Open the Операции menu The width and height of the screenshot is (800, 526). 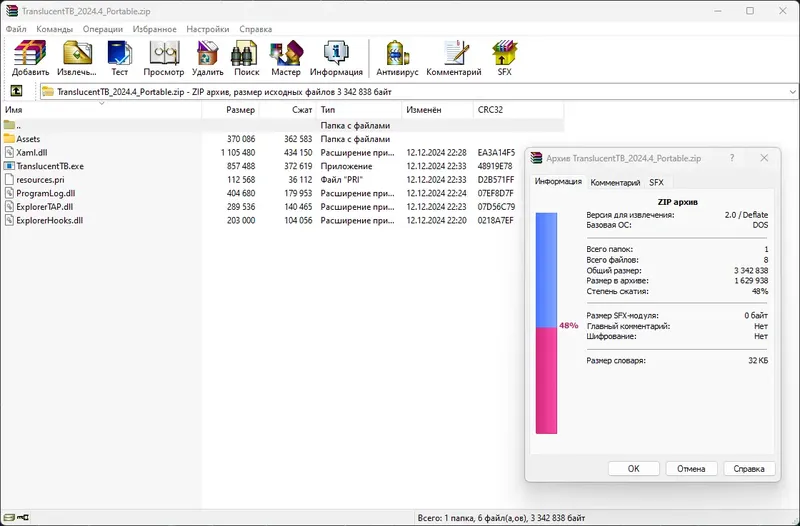click(103, 29)
